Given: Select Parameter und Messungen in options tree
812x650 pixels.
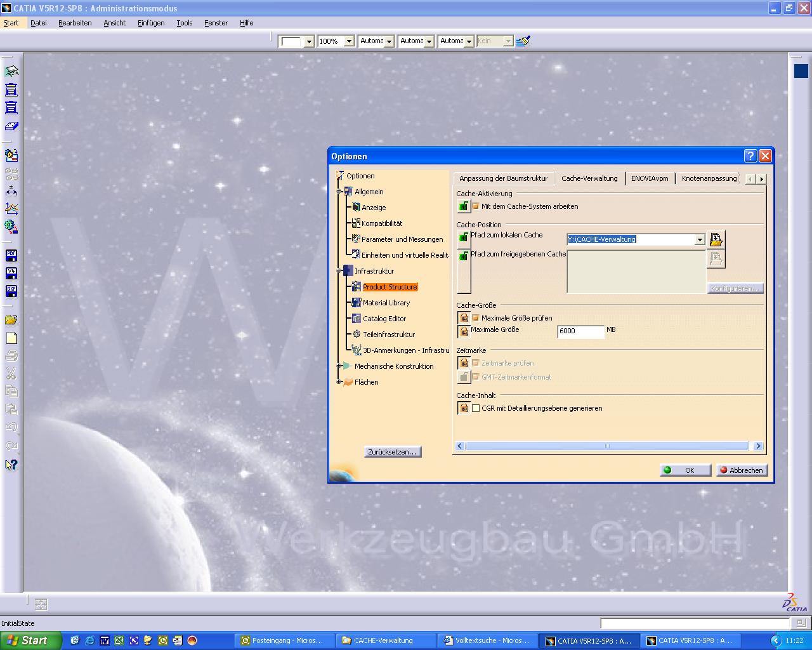Looking at the screenshot, I should click(402, 239).
